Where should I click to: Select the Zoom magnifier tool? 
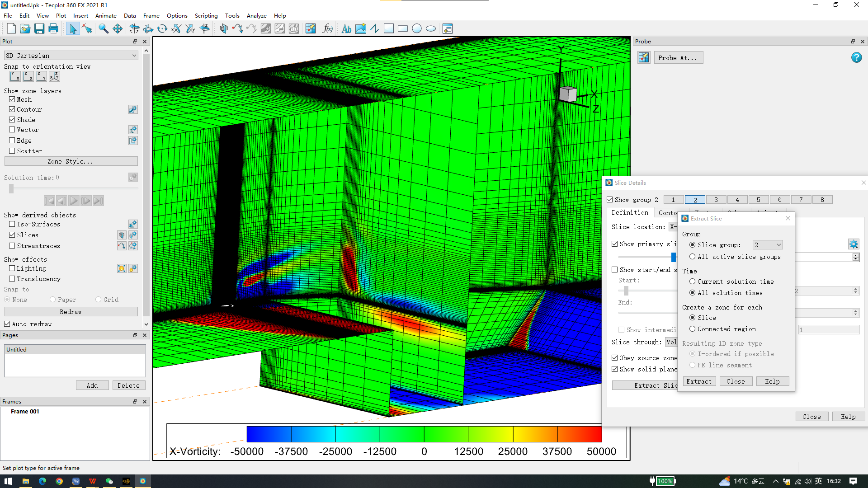[104, 29]
